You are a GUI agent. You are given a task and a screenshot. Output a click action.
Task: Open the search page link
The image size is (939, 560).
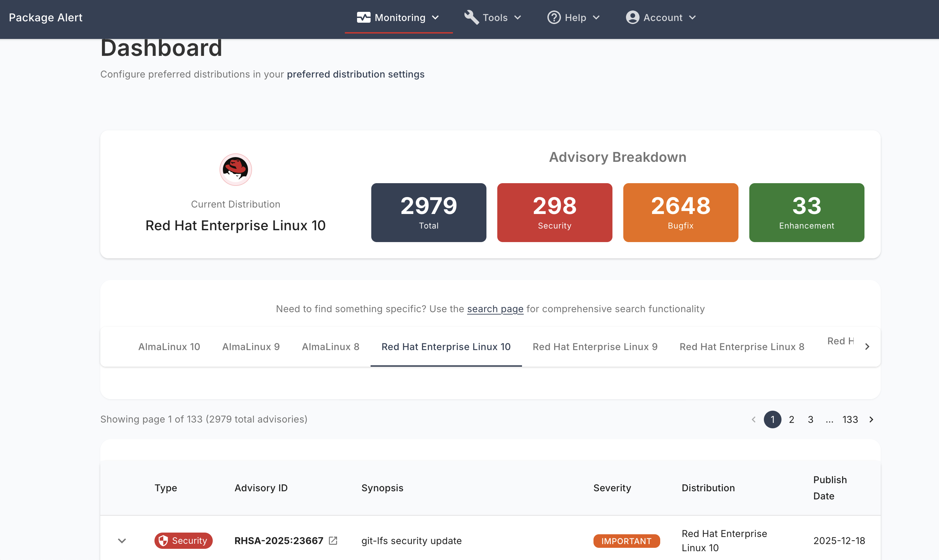[x=495, y=309]
